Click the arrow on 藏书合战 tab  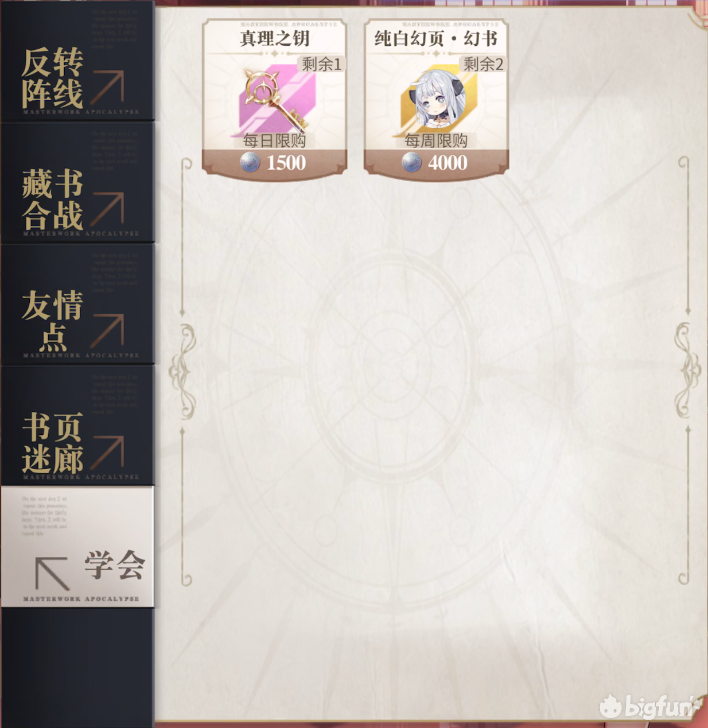[108, 209]
